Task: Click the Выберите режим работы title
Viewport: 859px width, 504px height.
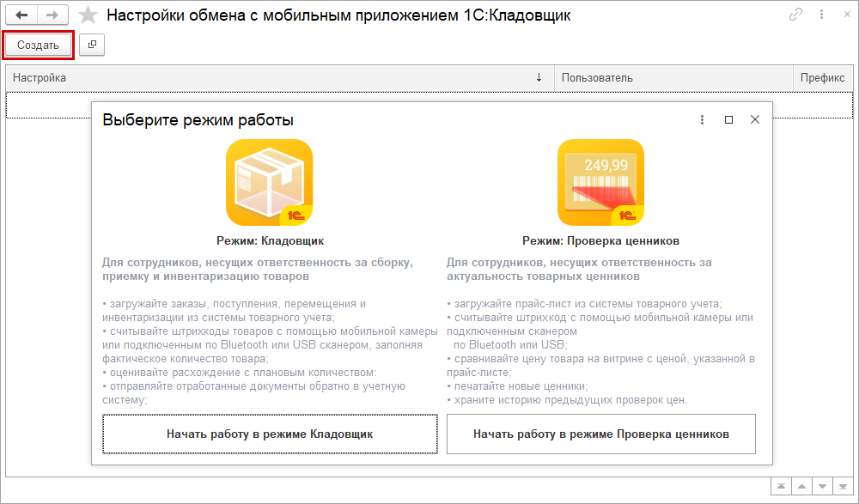Action: pyautogui.click(x=198, y=120)
